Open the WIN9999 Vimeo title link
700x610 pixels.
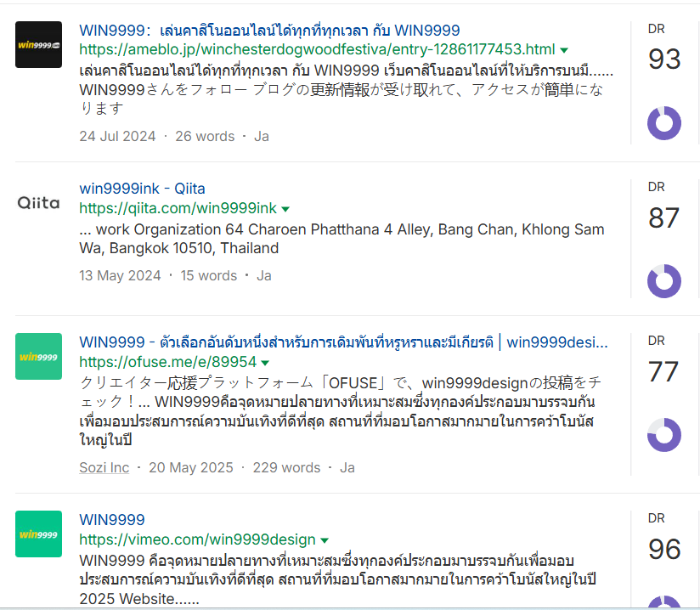pyautogui.click(x=112, y=520)
